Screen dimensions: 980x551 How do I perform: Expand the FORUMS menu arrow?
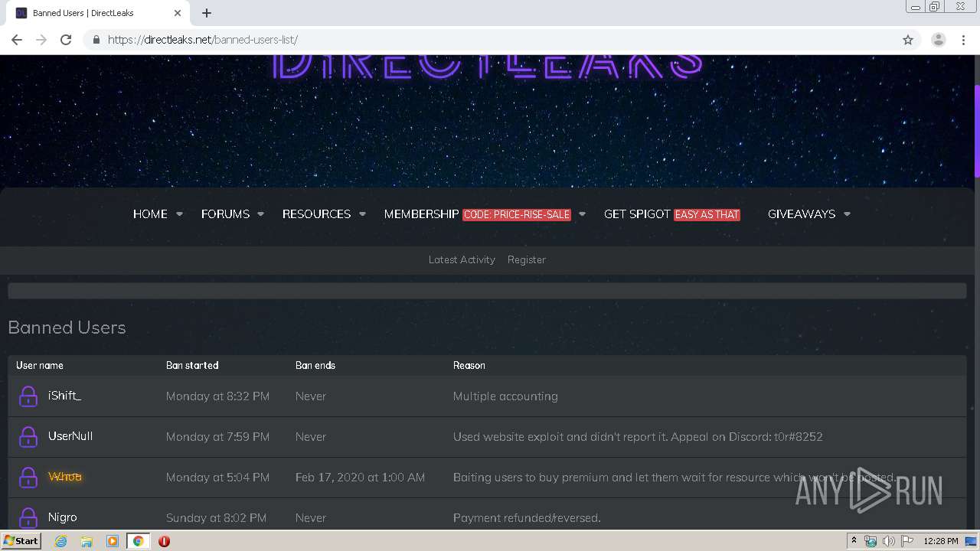coord(260,214)
